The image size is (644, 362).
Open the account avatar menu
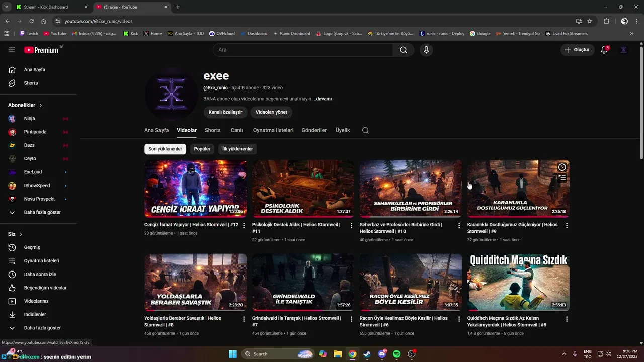pyautogui.click(x=623, y=50)
